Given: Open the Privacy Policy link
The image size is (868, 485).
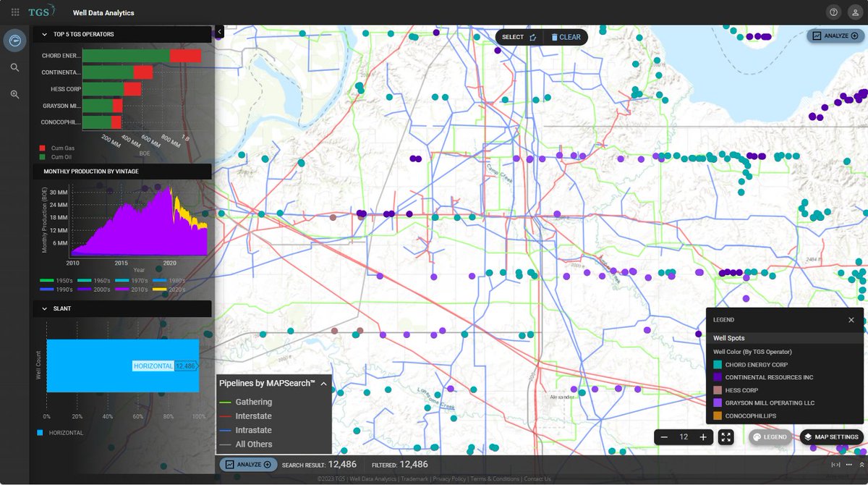Looking at the screenshot, I should (x=450, y=479).
